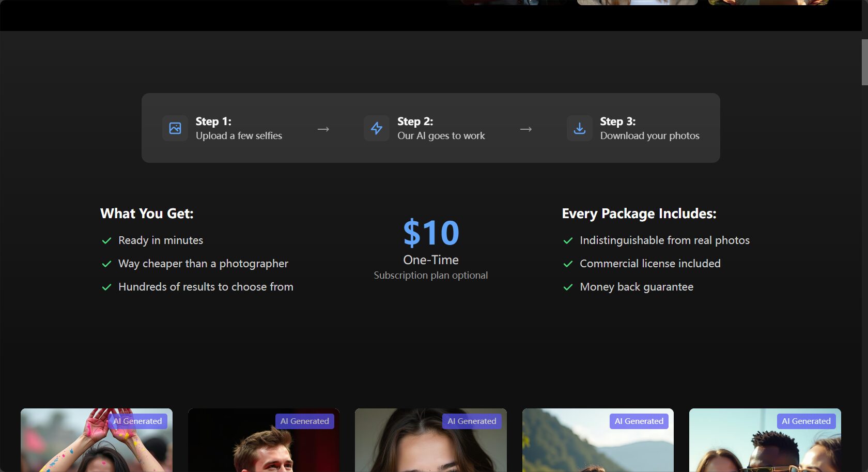868x472 pixels.
Task: Click the What You Get: heading
Action: point(147,214)
